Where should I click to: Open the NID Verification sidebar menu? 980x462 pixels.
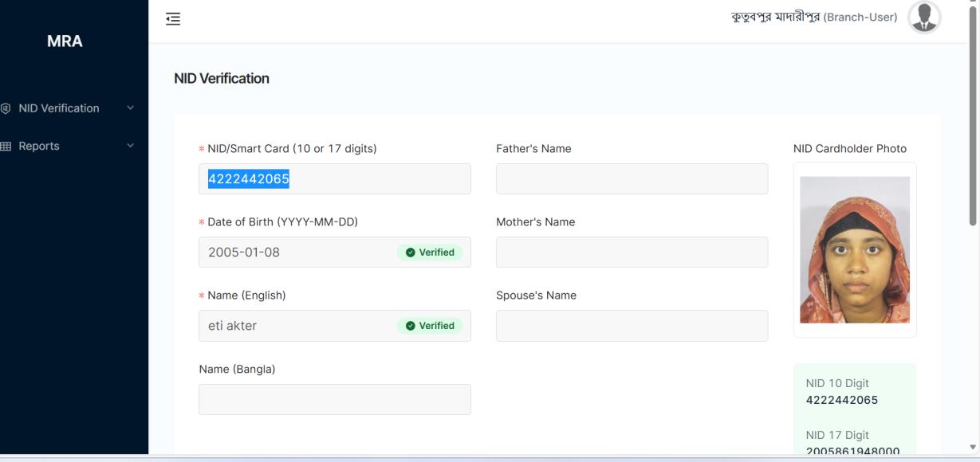59,108
